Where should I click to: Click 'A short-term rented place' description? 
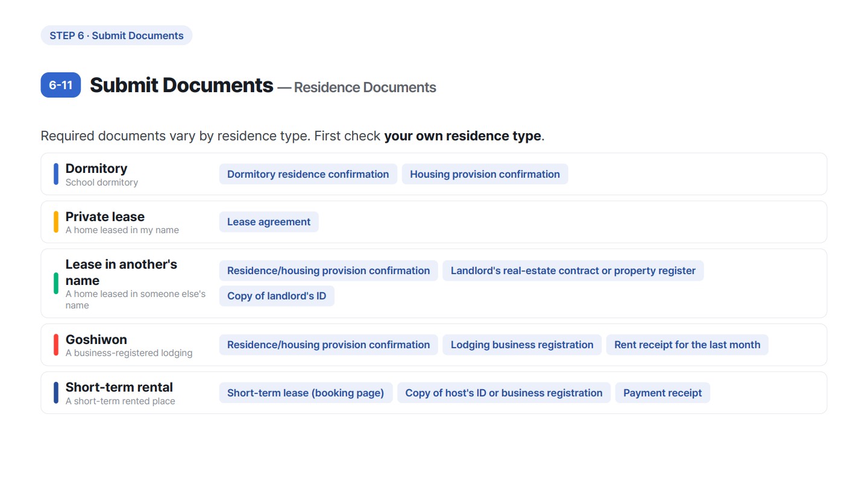(x=121, y=401)
